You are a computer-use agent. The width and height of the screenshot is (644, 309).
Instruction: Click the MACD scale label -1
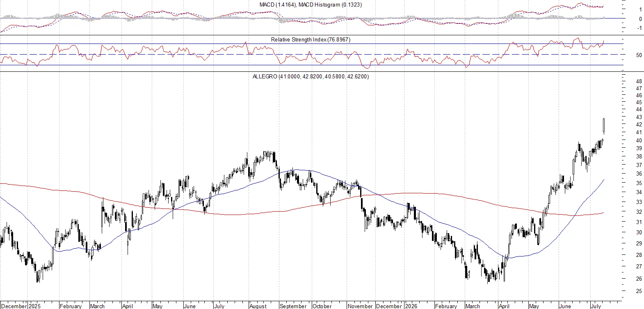click(639, 28)
